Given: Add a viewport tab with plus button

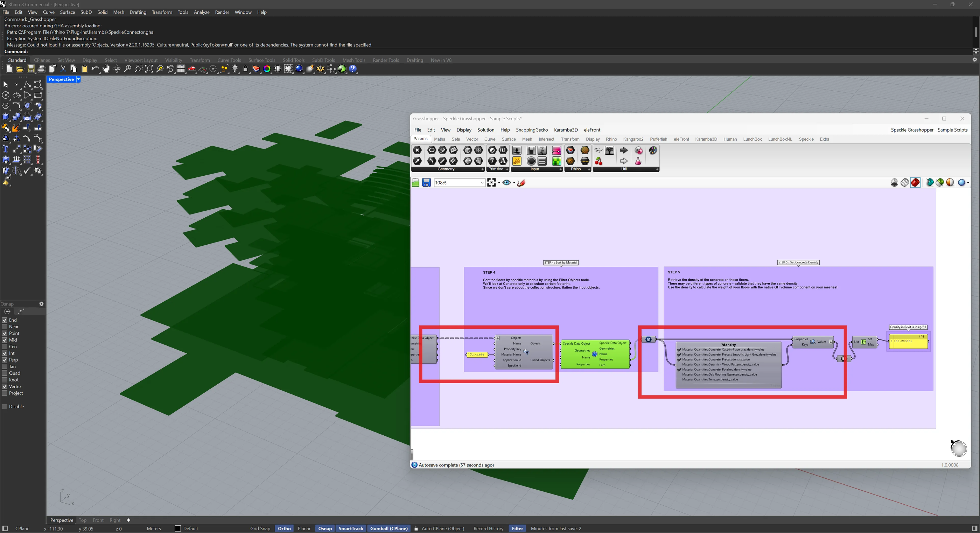Looking at the screenshot, I should 128,520.
